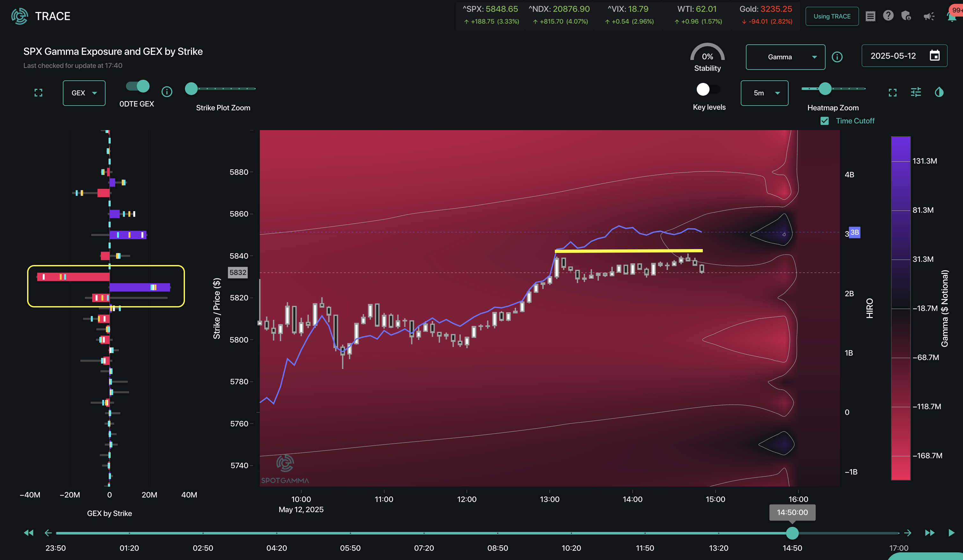The width and height of the screenshot is (963, 560).
Task: Click the 04:20 timeline label
Action: pos(276,548)
